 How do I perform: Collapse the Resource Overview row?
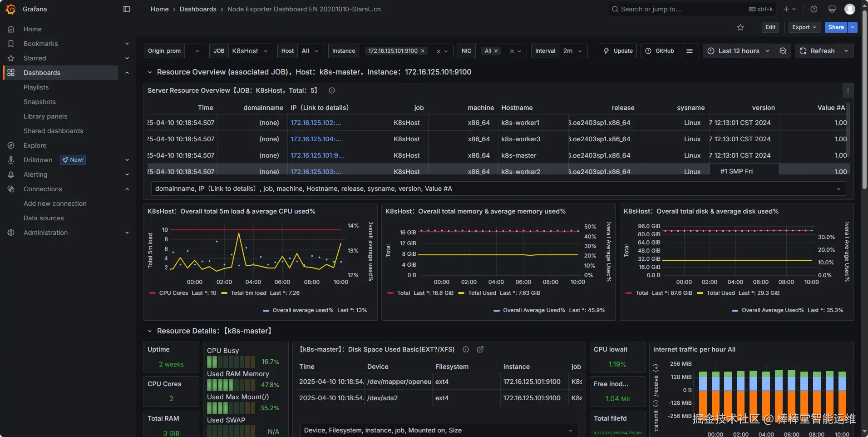(x=150, y=72)
